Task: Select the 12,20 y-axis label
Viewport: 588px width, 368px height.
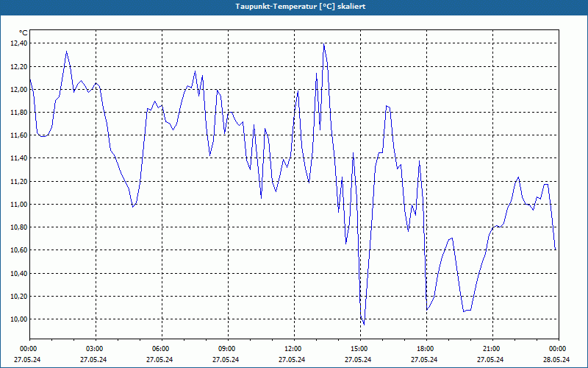Action: tap(19, 66)
